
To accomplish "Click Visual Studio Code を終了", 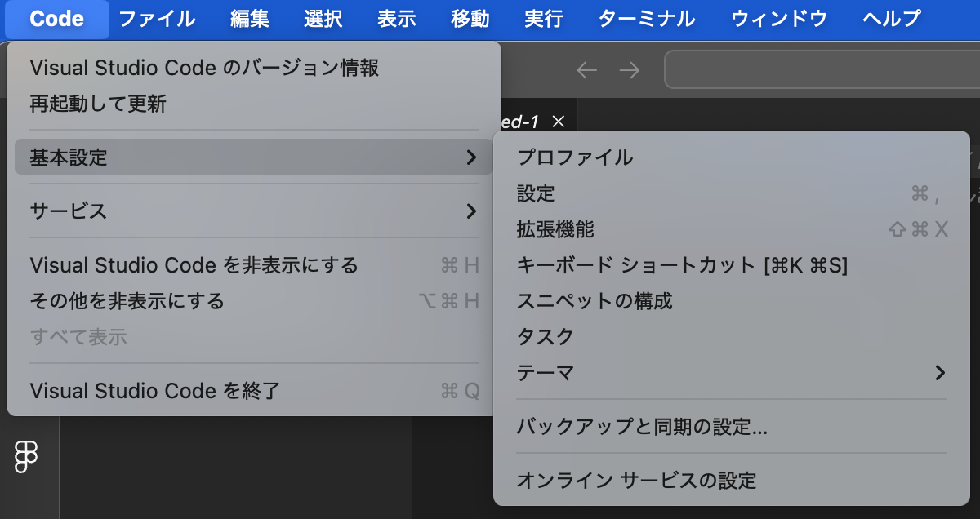I will (155, 391).
